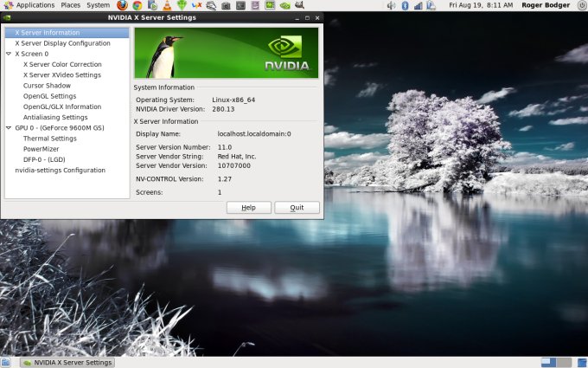This screenshot has width=588, height=368.
Task: Select the X Screen 0 entry
Action: tap(31, 54)
